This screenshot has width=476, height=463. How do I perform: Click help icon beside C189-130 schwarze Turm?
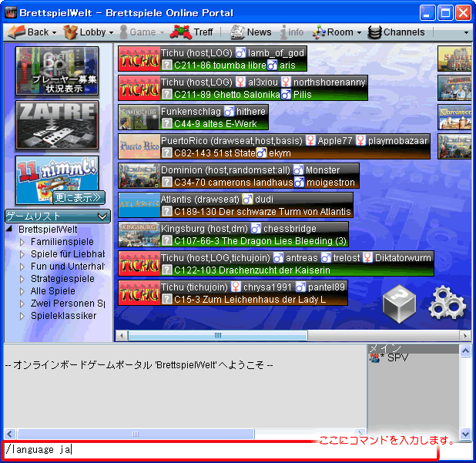166,211
